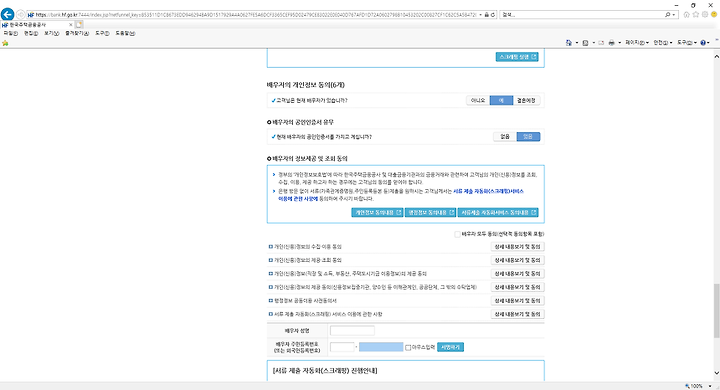The width and height of the screenshot is (720, 390).
Task: Click the 개인정보 동의내용 button
Action: coord(377,213)
